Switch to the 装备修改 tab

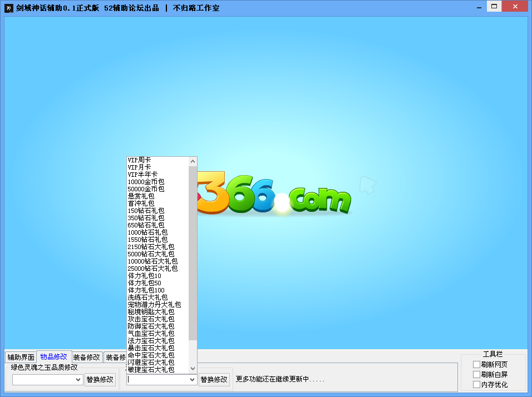(x=86, y=358)
